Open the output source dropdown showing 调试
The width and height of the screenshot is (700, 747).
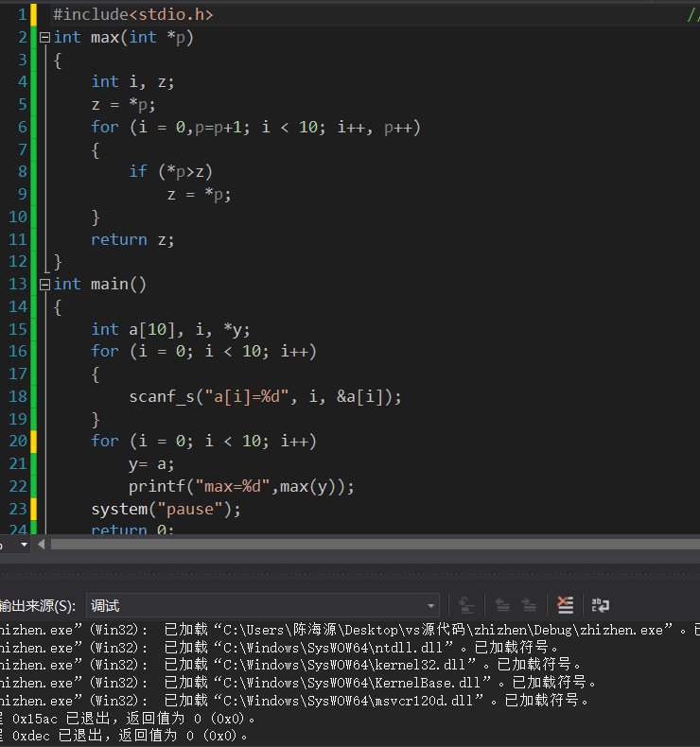[x=263, y=606]
